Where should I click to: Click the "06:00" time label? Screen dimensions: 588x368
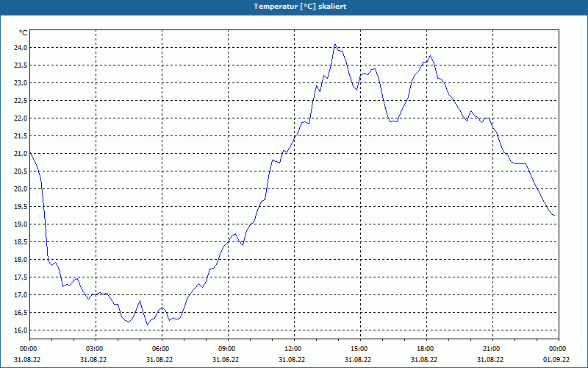(162, 349)
